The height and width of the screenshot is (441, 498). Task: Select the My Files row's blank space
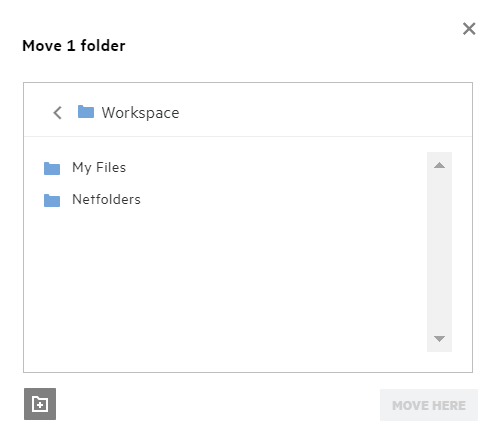pos(273,168)
